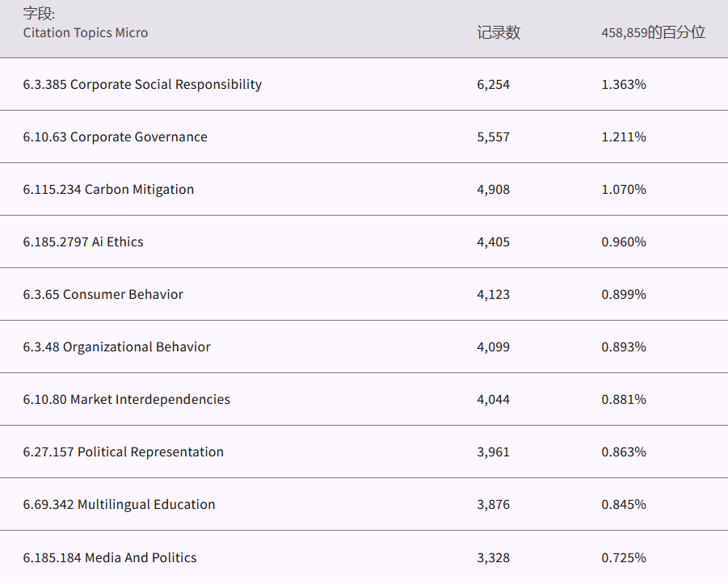Click the Citation Topics Micro field header
Image resolution: width=728 pixels, height=584 pixels.
pos(85,33)
